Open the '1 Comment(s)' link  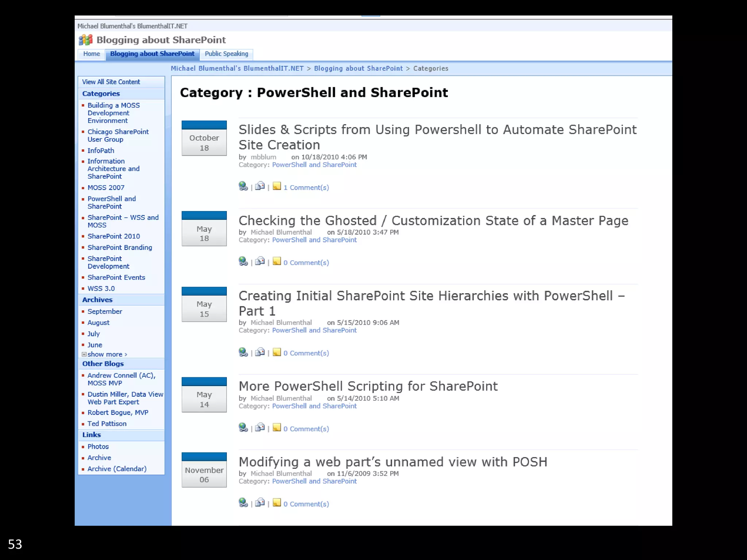click(306, 188)
